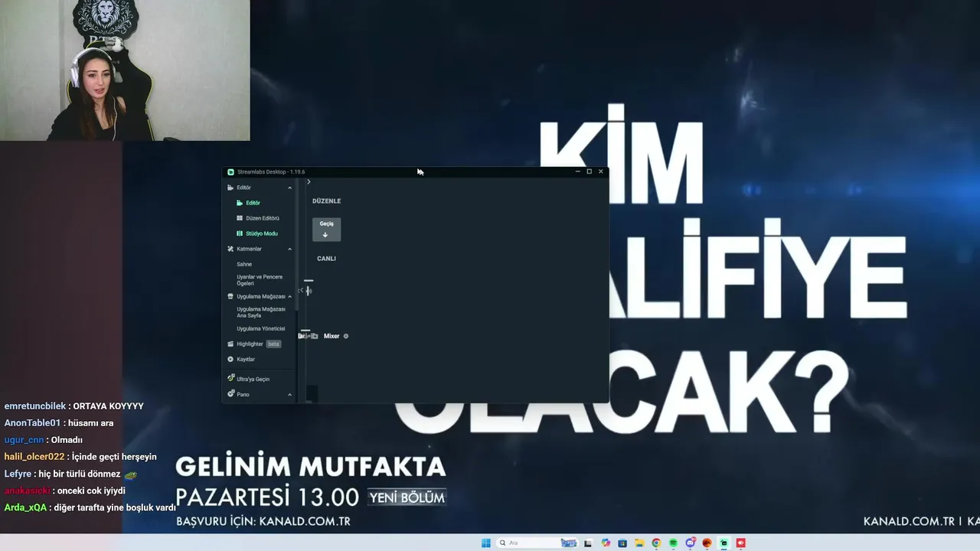Minimize the Streamlabs Desktop window
980x551 pixels.
tap(577, 171)
